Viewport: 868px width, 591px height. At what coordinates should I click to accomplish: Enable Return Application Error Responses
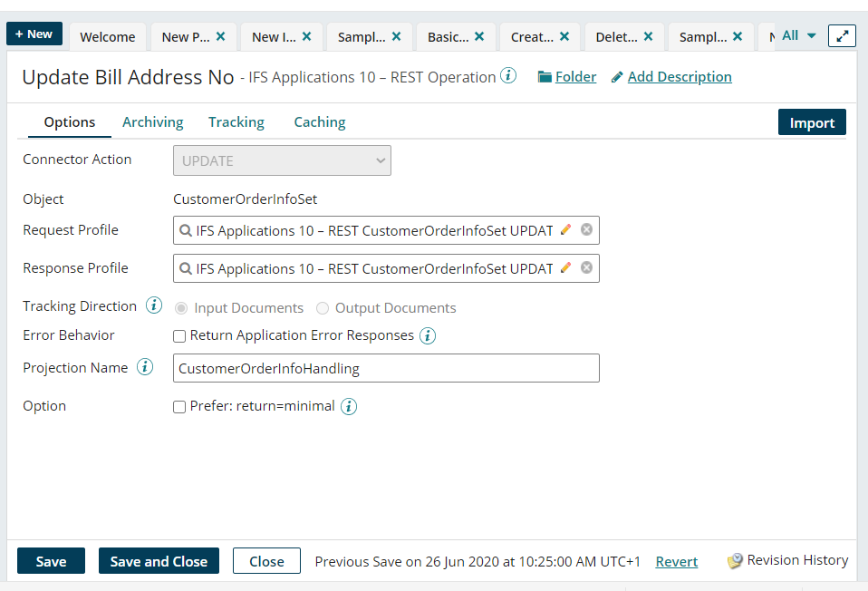(x=178, y=336)
